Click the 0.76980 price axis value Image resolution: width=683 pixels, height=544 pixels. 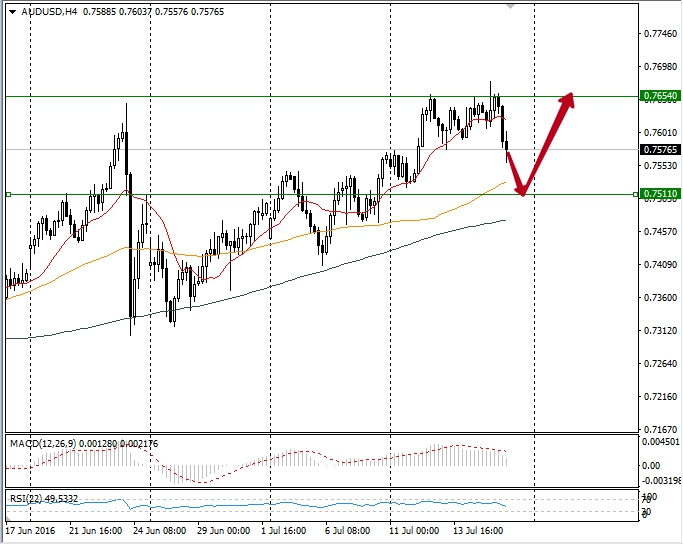click(x=661, y=67)
